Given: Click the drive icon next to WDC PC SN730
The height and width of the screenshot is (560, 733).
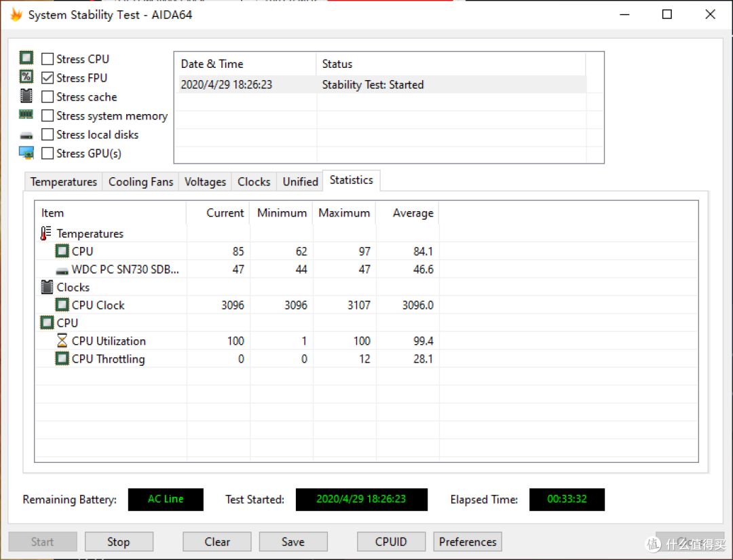Looking at the screenshot, I should [62, 271].
